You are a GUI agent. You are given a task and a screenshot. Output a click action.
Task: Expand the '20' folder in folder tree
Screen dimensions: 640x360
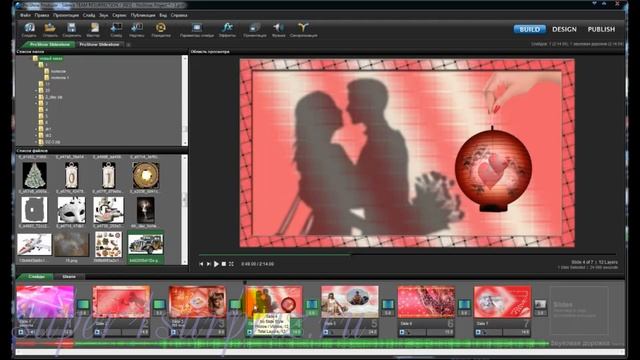click(36, 91)
